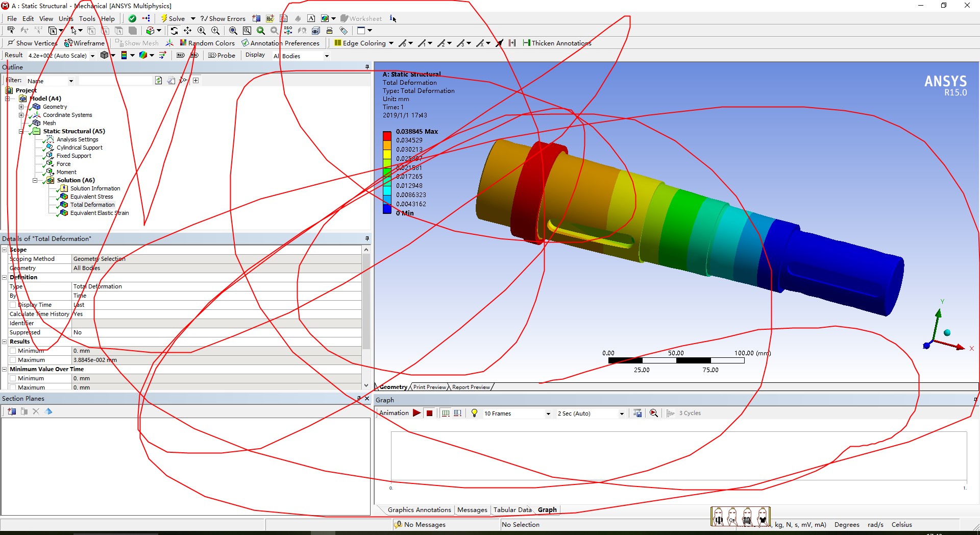Check the Results Maximum checkbox
Screen dimensions: 980x535
[x=13, y=360]
